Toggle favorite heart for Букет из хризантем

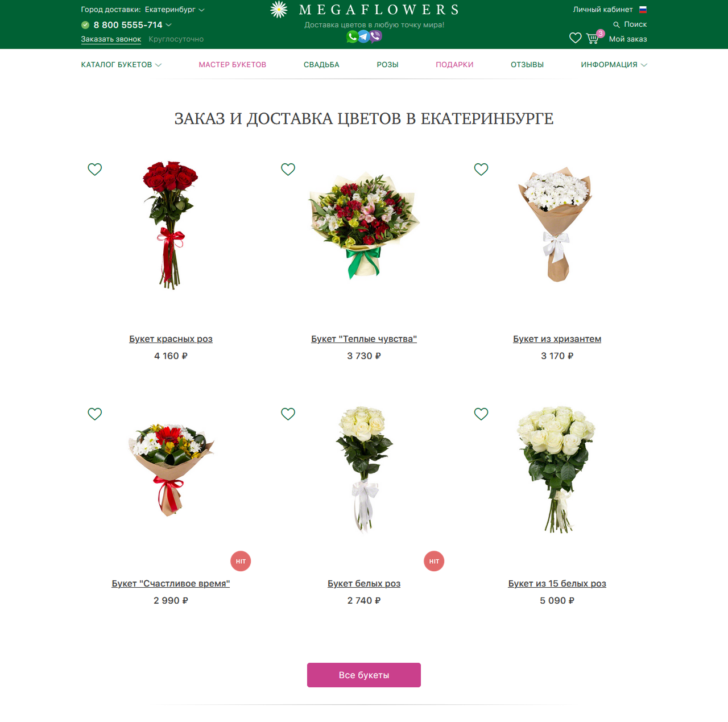[481, 169]
